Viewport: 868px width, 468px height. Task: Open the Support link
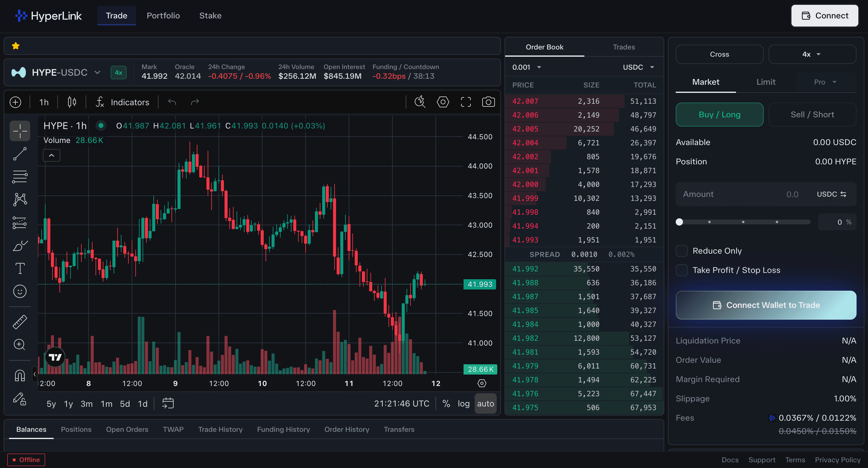[x=762, y=460]
